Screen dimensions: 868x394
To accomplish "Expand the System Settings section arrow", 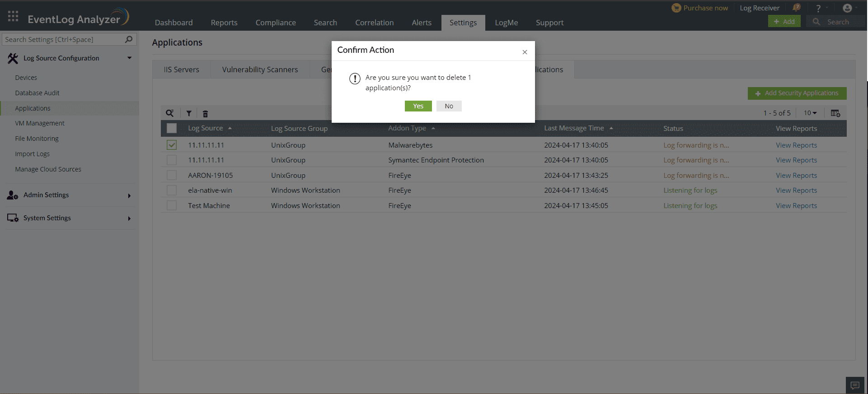I will (129, 218).
